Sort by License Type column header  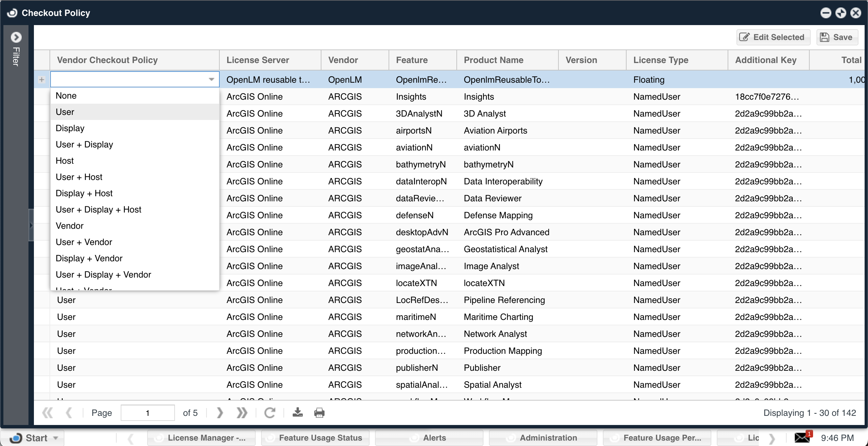(x=661, y=60)
